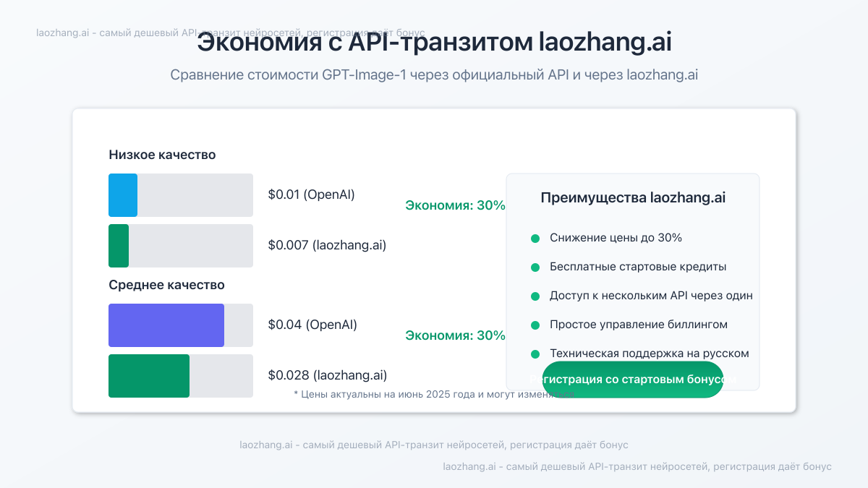Click the heading 'Экономия с API-транзитом laozhang.ai'
The image size is (868, 488).
(434, 42)
